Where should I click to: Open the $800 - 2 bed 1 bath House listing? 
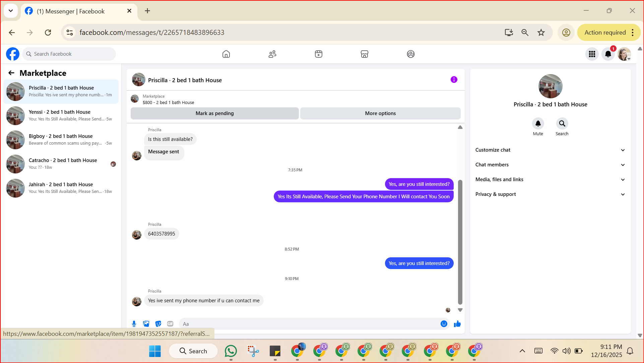pos(168,103)
